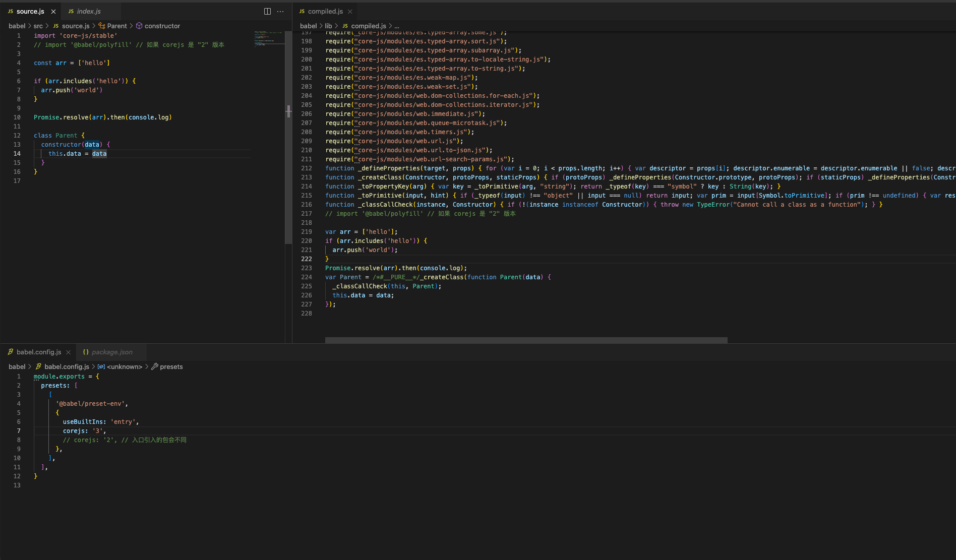
Task: Close the babel.config.js tab
Action: (x=68, y=352)
